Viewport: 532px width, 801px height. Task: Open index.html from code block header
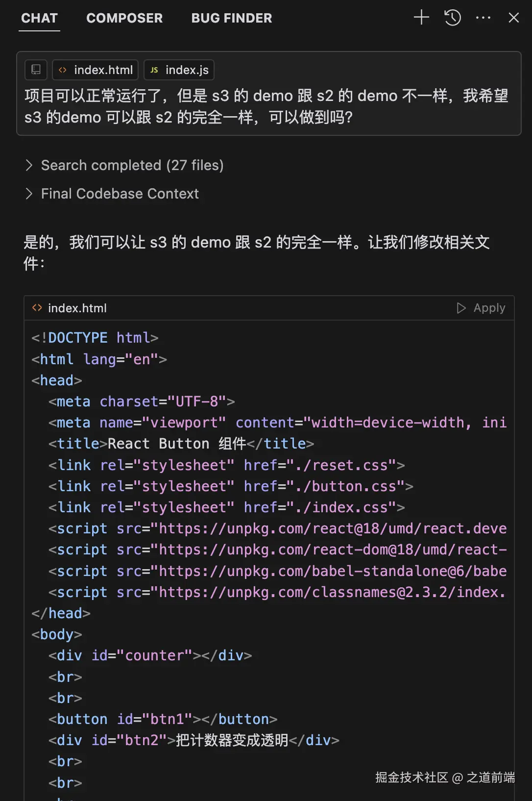[x=77, y=308]
